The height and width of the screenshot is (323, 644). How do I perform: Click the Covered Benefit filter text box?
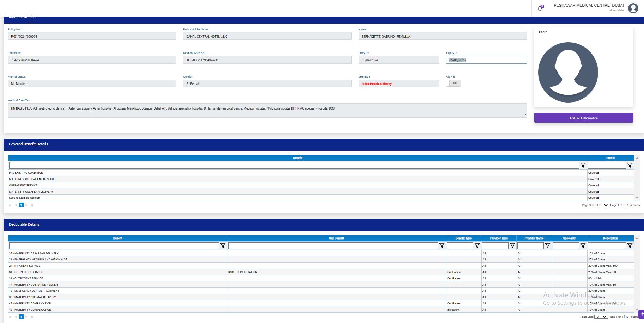[293, 165]
